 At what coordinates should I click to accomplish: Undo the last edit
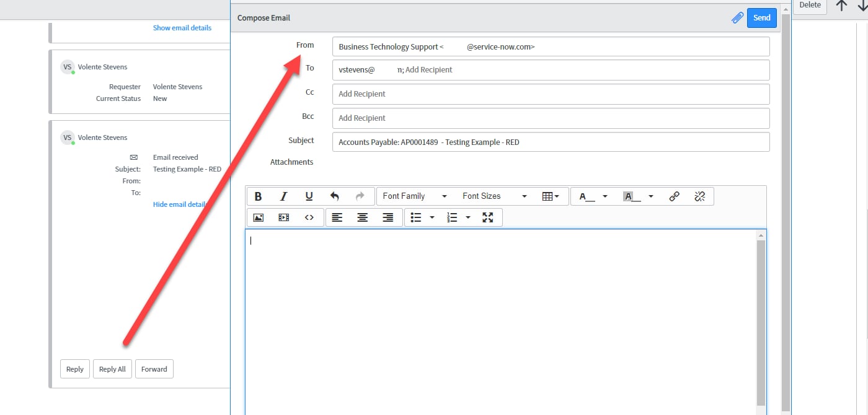click(335, 196)
